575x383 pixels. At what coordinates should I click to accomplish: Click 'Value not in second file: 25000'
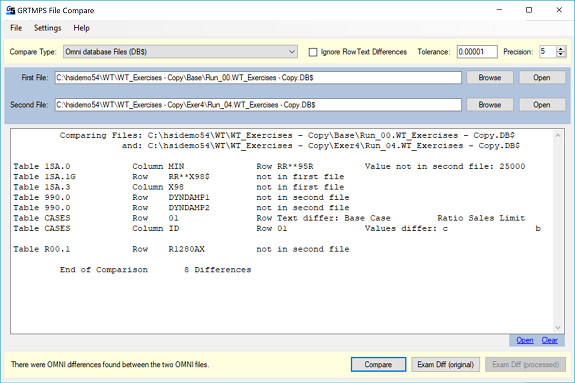coord(445,166)
